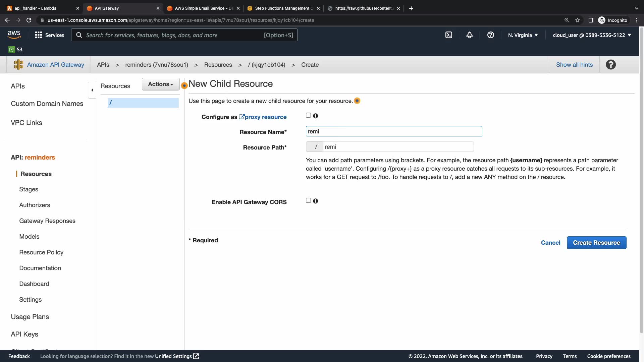The height and width of the screenshot is (362, 644).
Task: Click the Create Resource button
Action: (596, 243)
